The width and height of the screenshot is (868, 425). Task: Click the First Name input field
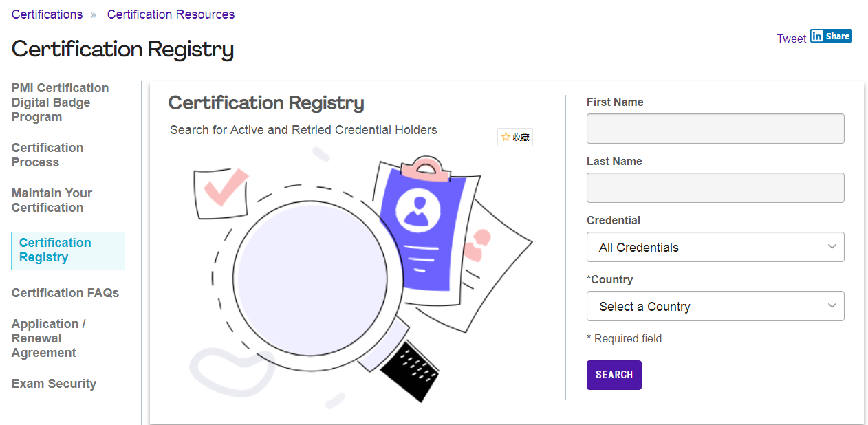click(x=715, y=129)
